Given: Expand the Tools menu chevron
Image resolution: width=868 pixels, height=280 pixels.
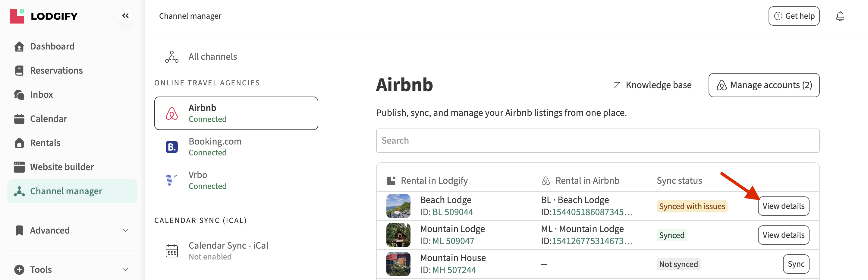Looking at the screenshot, I should 125,269.
